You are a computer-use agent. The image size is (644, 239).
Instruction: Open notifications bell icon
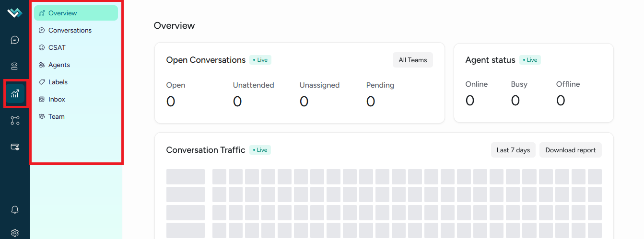click(15, 210)
